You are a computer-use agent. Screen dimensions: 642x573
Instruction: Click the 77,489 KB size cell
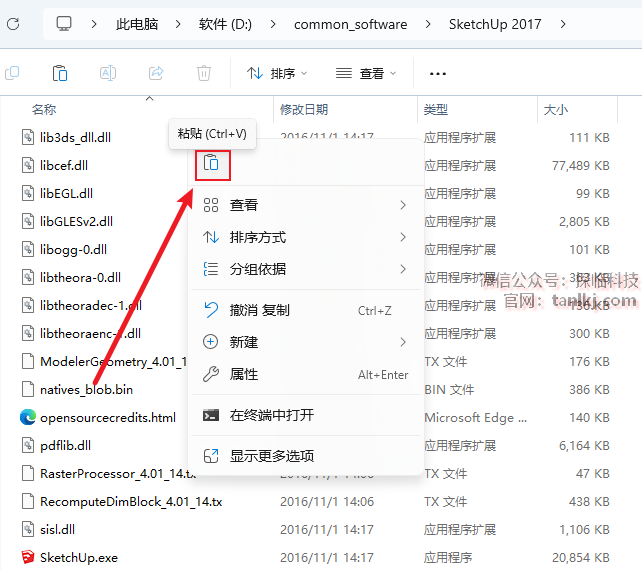click(581, 165)
